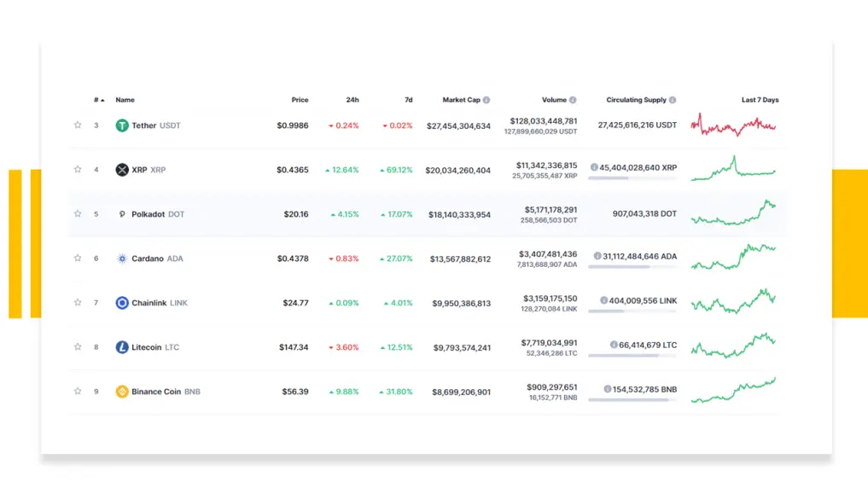Click XRP 7d change 69.12%

[396, 170]
